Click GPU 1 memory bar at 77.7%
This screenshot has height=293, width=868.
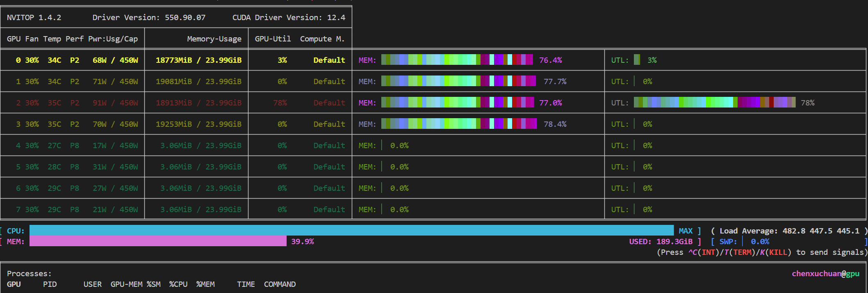tap(458, 81)
